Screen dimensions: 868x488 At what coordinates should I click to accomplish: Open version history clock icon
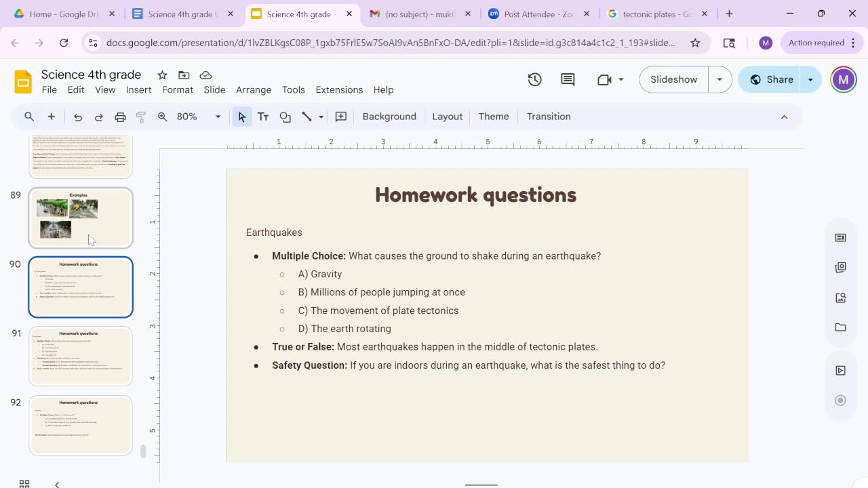(535, 79)
